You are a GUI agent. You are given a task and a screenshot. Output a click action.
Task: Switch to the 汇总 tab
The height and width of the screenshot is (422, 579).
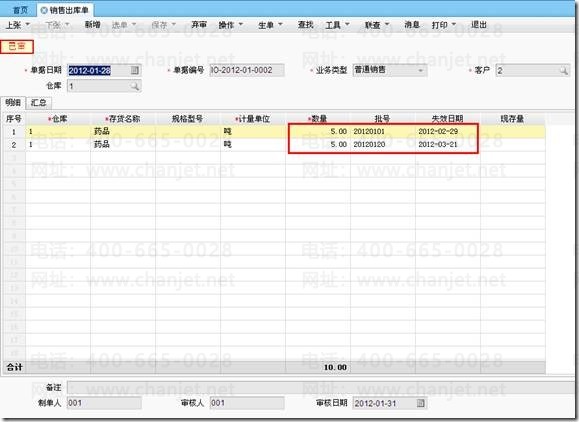(x=39, y=103)
